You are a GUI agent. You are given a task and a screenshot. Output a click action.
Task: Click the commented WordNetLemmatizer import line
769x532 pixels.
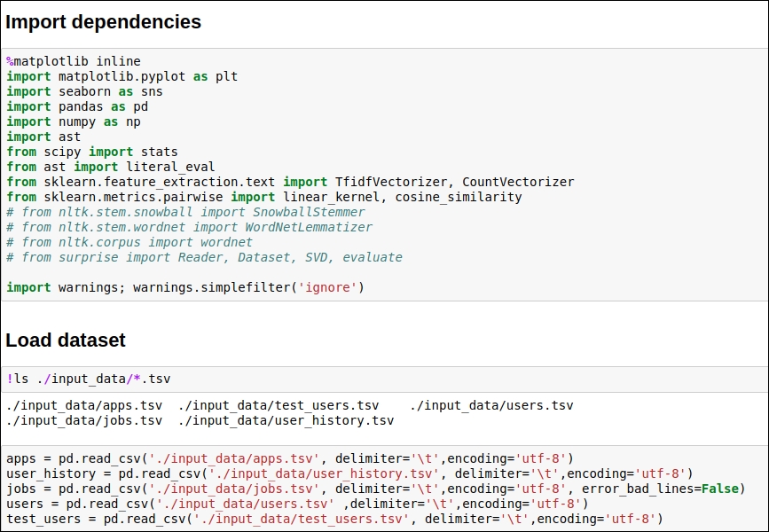[189, 228]
